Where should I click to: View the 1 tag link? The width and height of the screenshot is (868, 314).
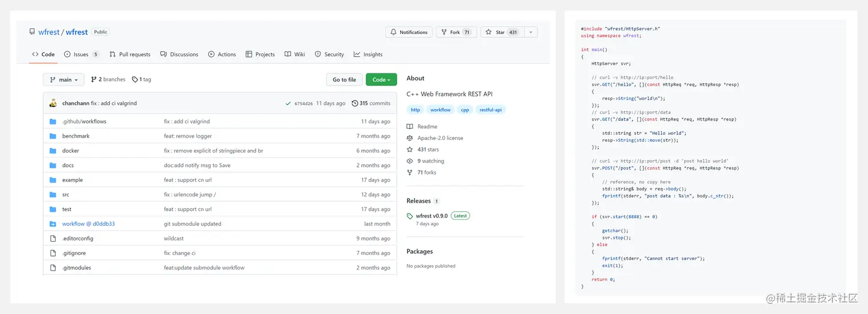(141, 80)
